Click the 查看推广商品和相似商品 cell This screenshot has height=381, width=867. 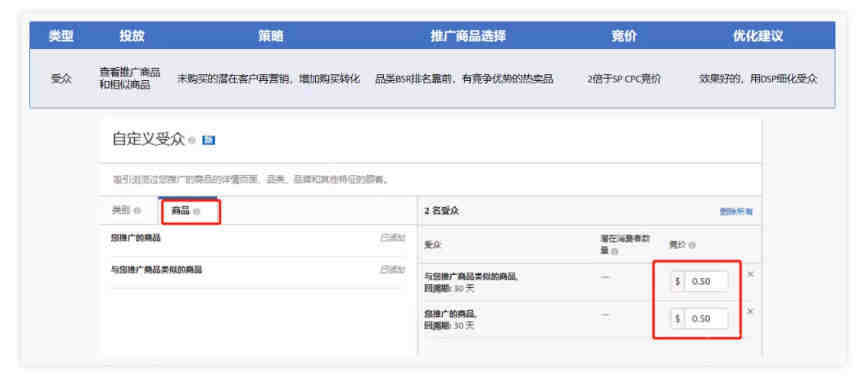[129, 79]
